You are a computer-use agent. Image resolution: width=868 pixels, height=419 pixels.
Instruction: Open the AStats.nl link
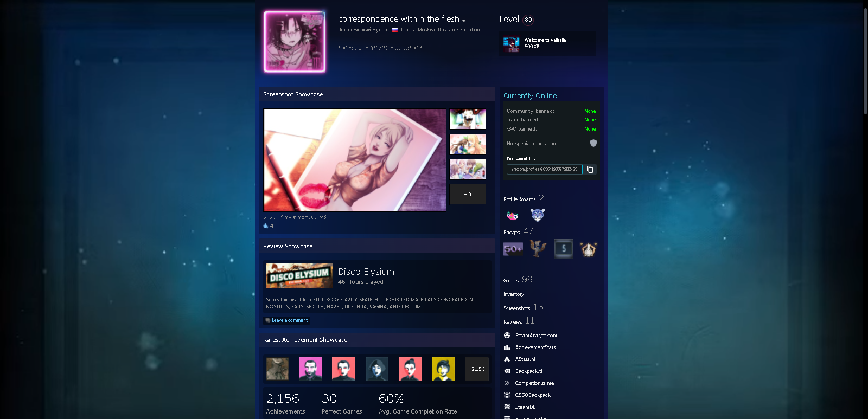[525, 359]
